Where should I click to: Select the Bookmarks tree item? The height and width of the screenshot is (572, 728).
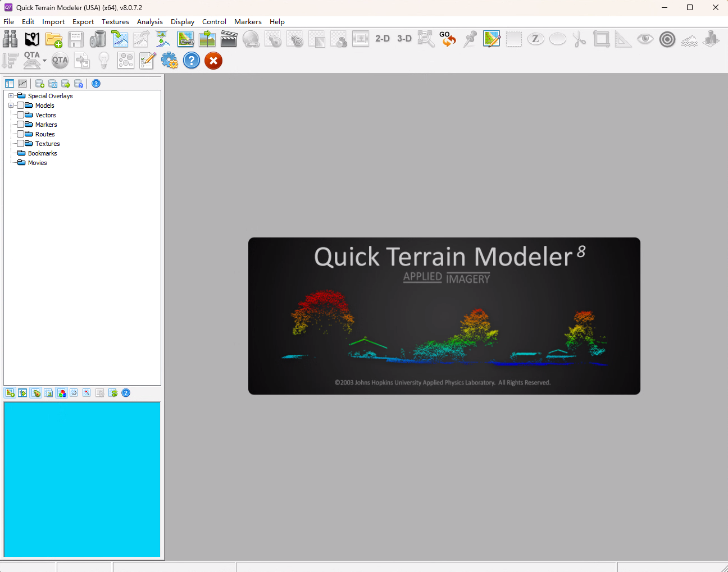(x=43, y=153)
